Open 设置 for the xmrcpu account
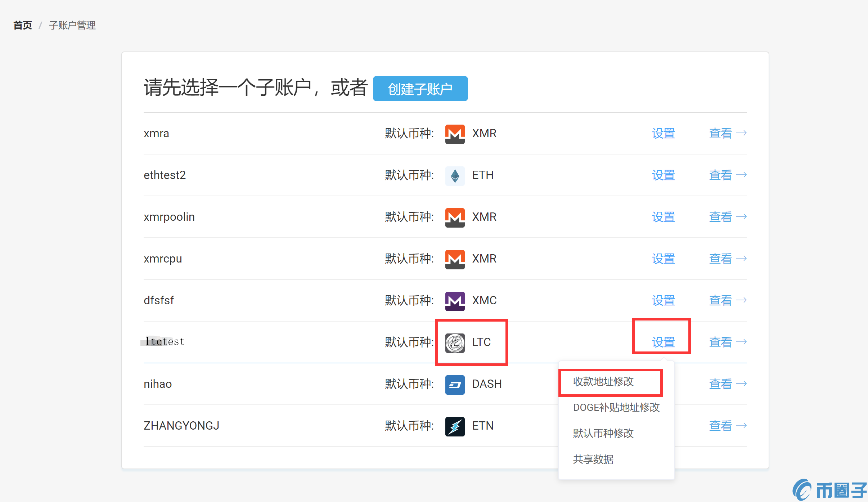This screenshot has width=868, height=502. tap(663, 259)
